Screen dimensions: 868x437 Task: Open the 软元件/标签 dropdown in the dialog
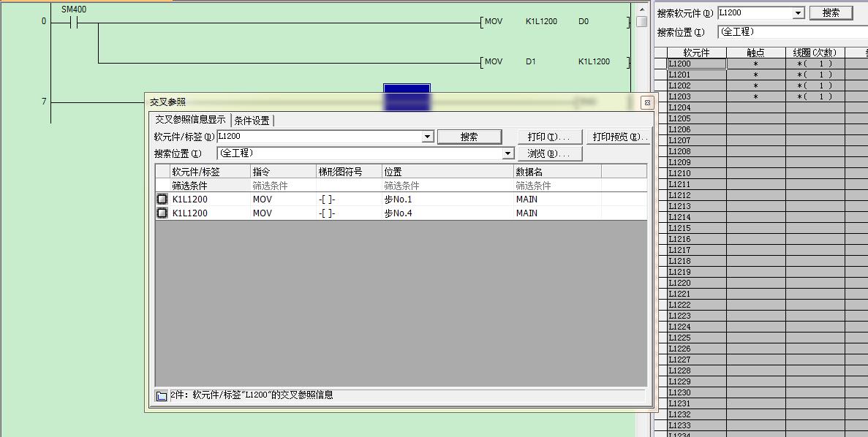(428, 137)
